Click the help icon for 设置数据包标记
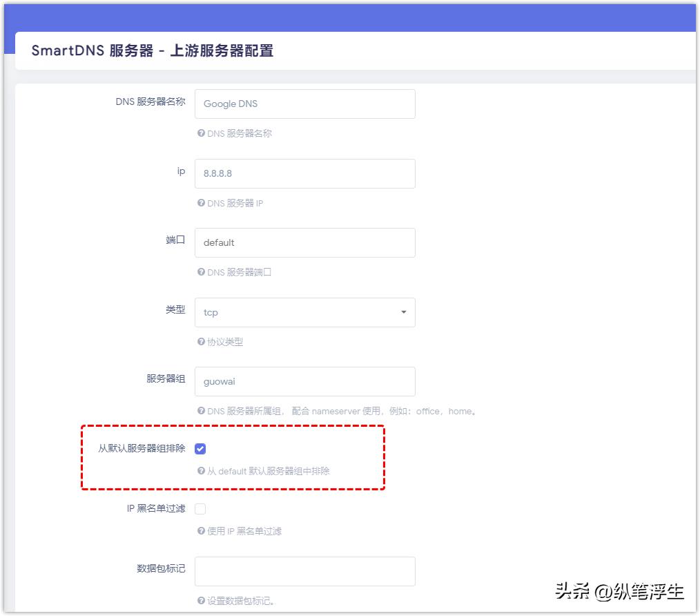Screen dimensions: 700x616 pyautogui.click(x=202, y=601)
